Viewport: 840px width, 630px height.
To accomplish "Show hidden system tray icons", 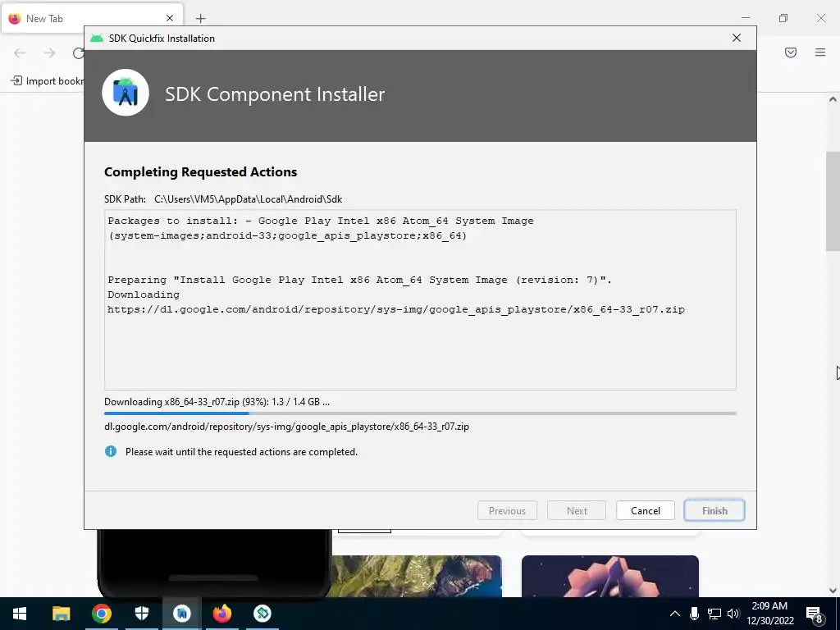I will [675, 614].
